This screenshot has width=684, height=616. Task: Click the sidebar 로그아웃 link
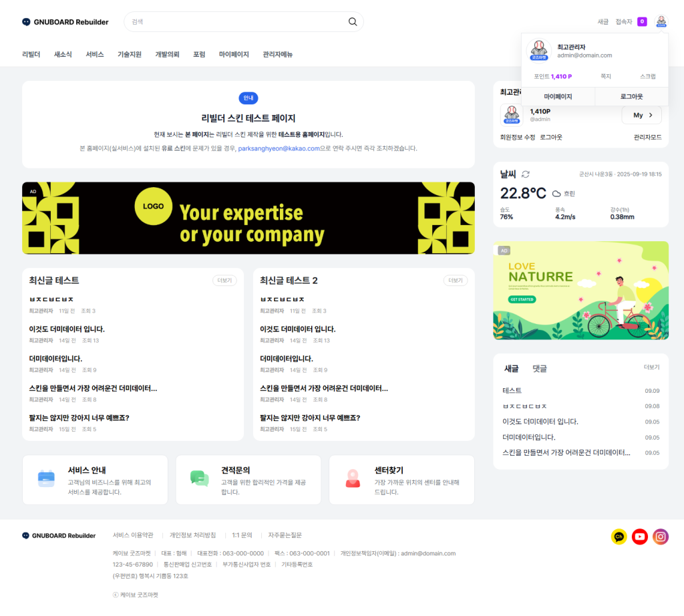(551, 138)
